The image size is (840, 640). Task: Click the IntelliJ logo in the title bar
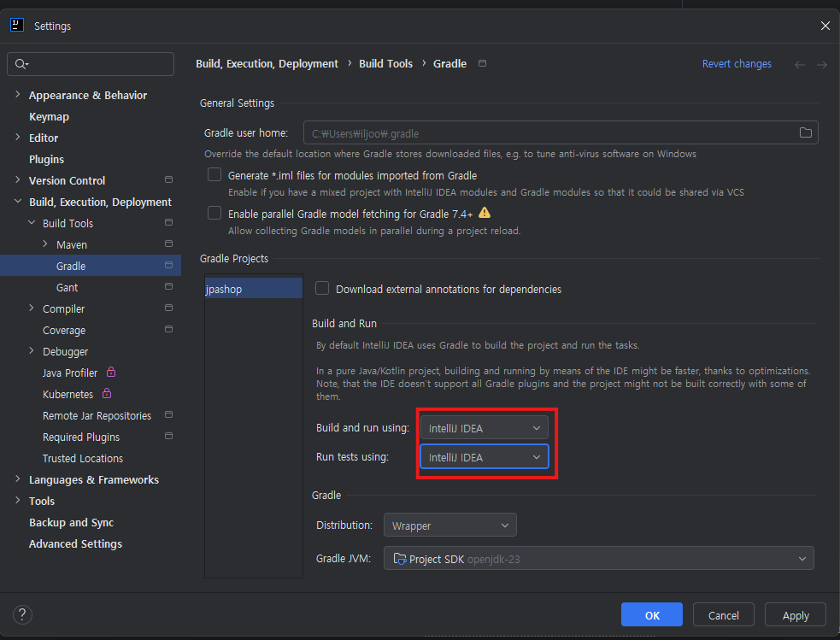click(x=16, y=25)
